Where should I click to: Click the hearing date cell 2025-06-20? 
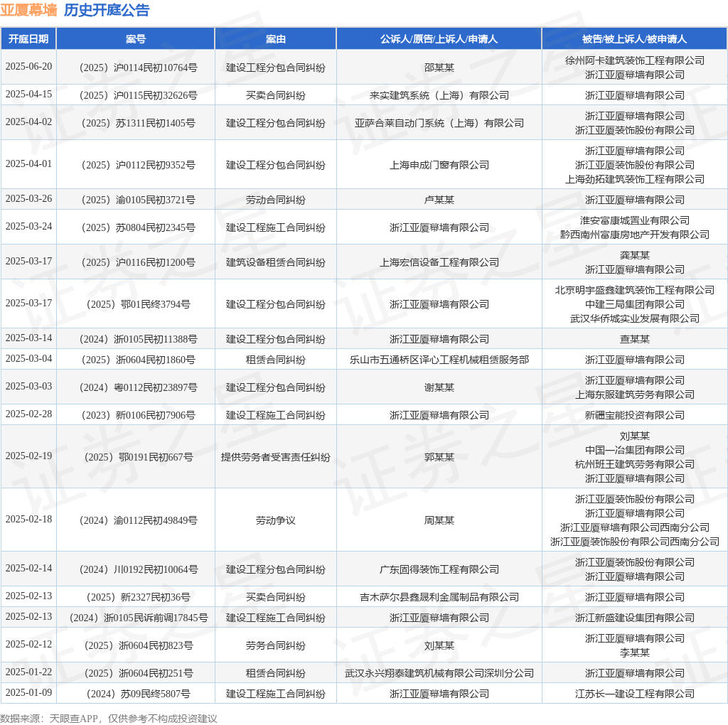click(x=28, y=67)
